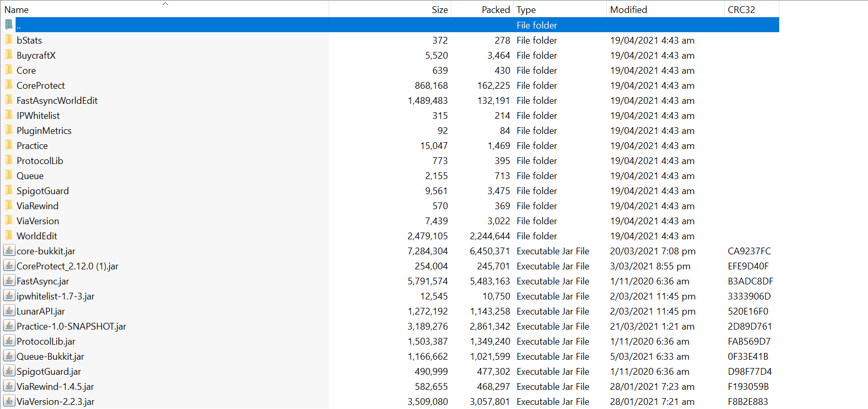Sort files by Modified column header
The image size is (868, 409).
point(665,9)
